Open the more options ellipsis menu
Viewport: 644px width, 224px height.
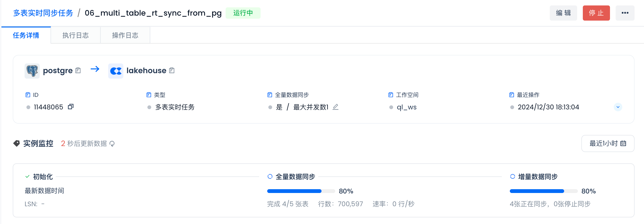click(x=625, y=13)
